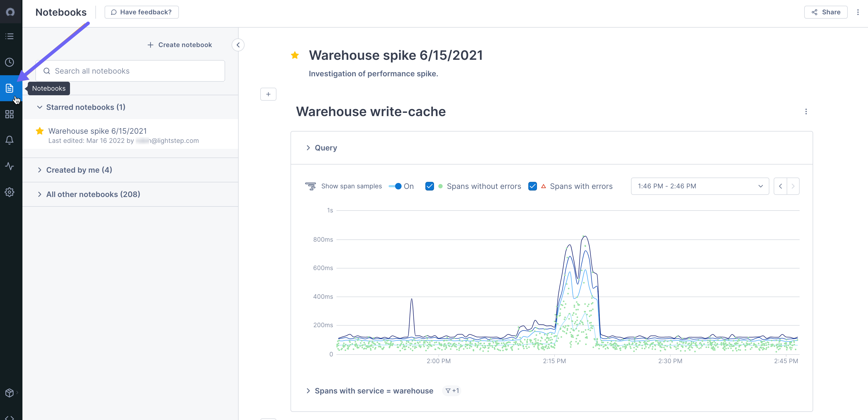Click the Search all notebooks field
868x420 pixels.
(x=130, y=71)
